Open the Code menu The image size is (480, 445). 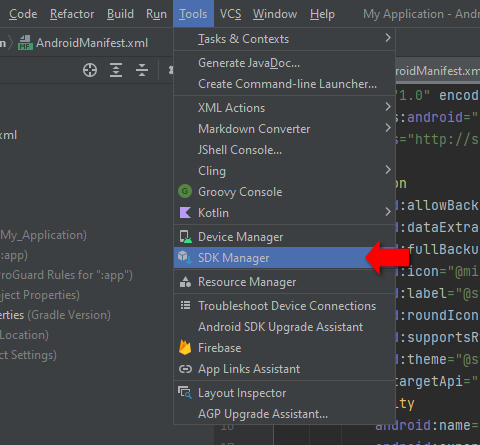click(23, 14)
